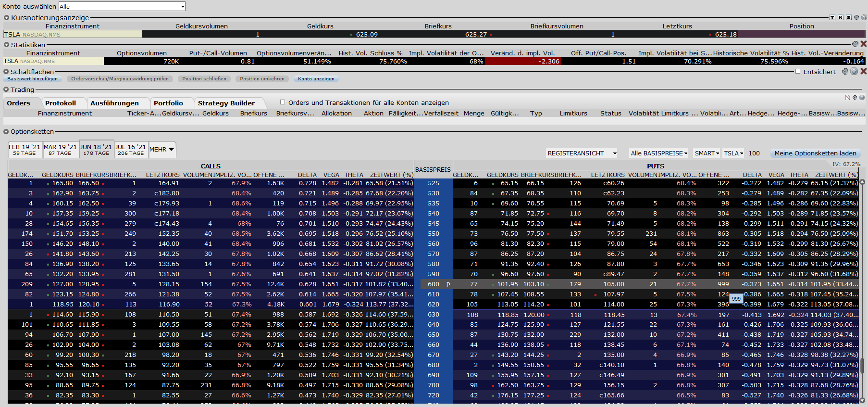Viewport: 868px width, 407px height.
Task: Open help icon in Trading panel
Action: click(862, 98)
